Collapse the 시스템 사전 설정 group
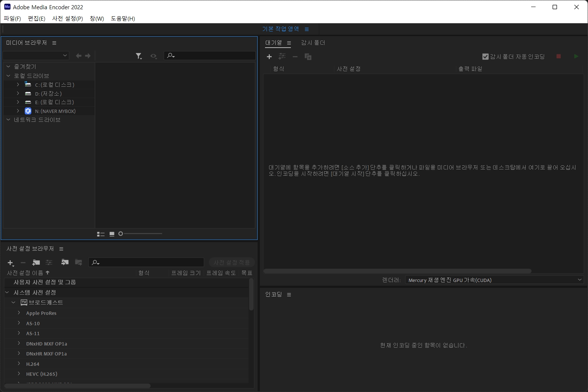This screenshot has width=588, height=392. pyautogui.click(x=7, y=292)
